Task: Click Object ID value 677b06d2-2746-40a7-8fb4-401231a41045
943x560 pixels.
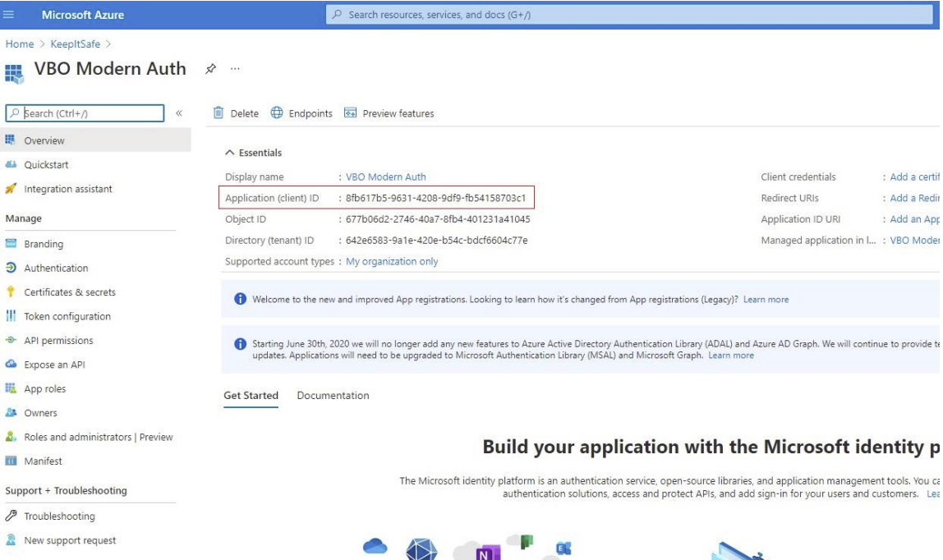Action: coord(438,218)
